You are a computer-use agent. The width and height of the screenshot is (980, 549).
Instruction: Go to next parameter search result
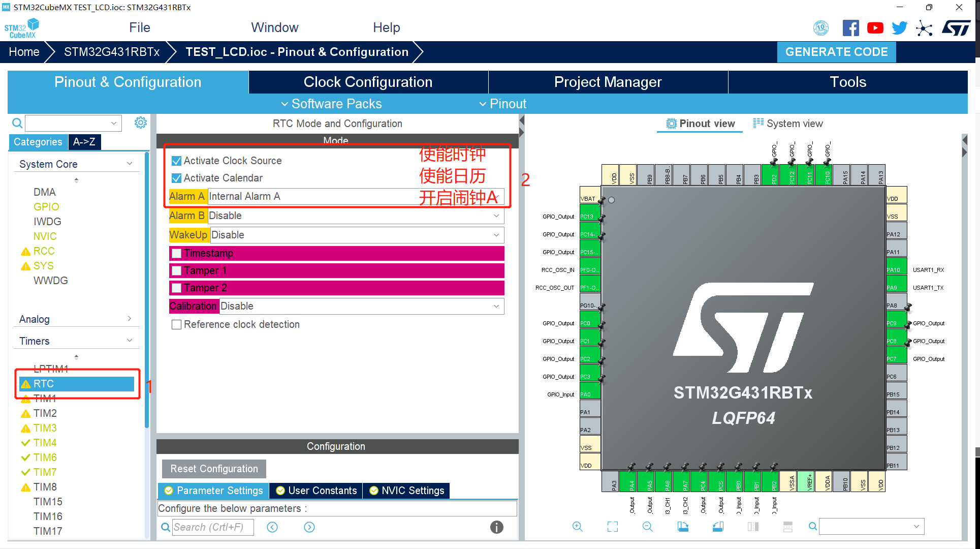[309, 527]
